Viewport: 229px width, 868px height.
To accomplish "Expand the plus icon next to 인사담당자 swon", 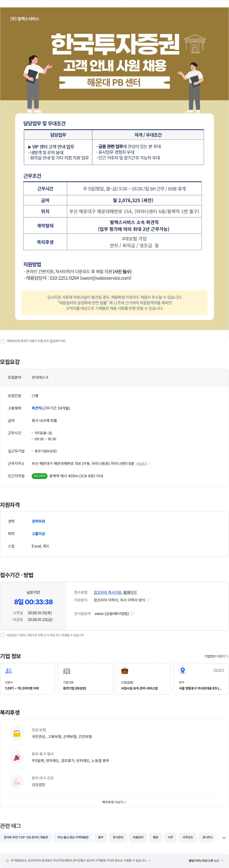I will click(x=132, y=613).
